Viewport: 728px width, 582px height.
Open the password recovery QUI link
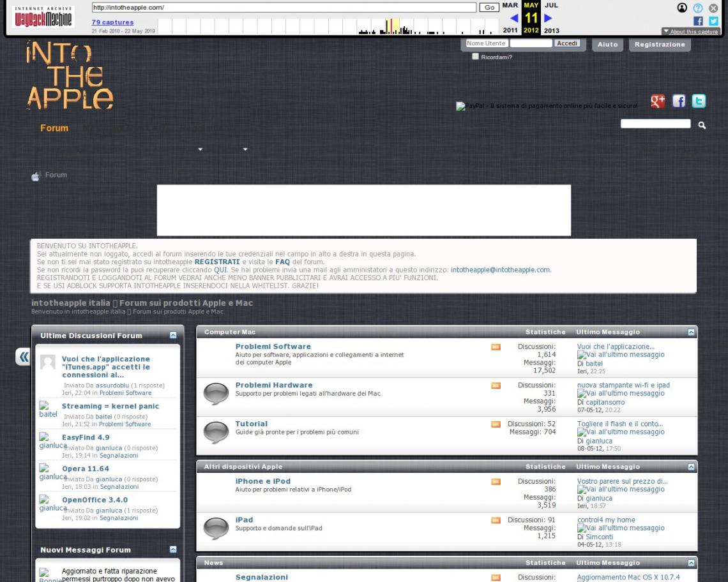click(x=220, y=270)
